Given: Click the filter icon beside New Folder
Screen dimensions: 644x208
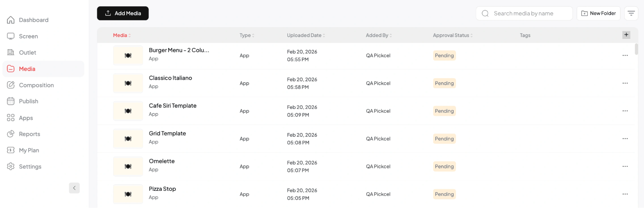Looking at the screenshot, I should point(631,13).
